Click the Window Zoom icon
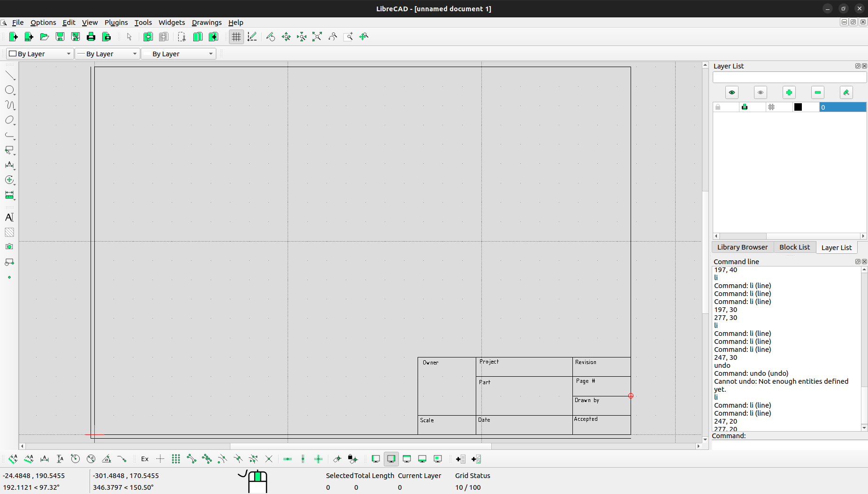 coord(348,37)
